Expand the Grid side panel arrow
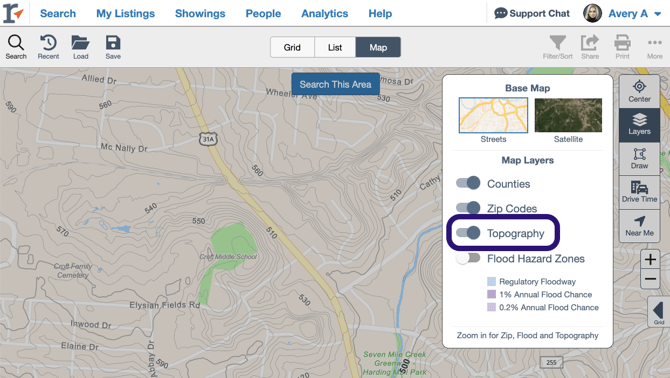Screen dimensions: 670x378 tap(658, 313)
